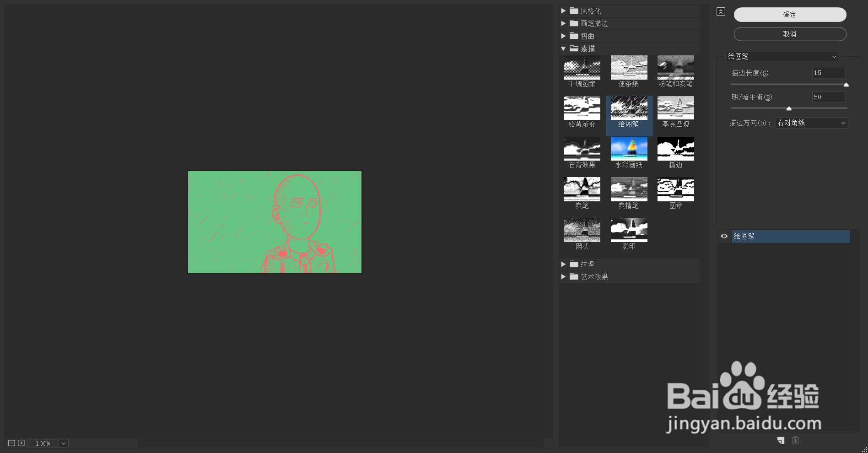Image resolution: width=868 pixels, height=453 pixels.
Task: Click the zoom in plus icon
Action: [21, 443]
